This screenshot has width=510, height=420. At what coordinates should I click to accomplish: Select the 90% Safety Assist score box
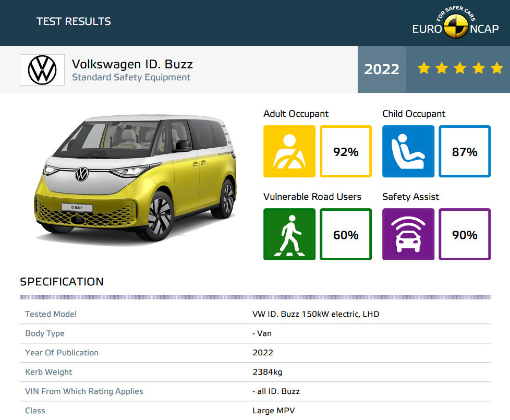tap(465, 234)
